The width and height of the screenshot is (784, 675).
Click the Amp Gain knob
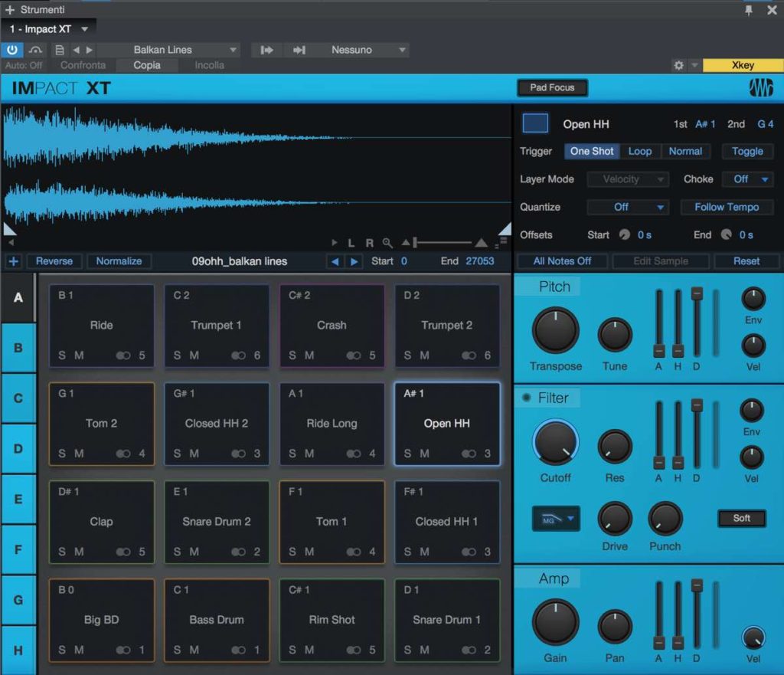click(x=555, y=623)
